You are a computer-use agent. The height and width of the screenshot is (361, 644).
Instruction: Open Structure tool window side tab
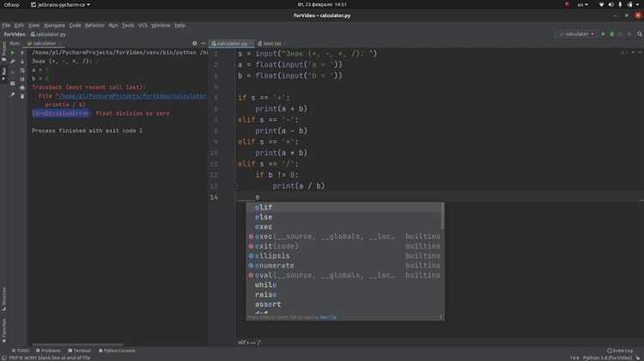tap(3, 298)
